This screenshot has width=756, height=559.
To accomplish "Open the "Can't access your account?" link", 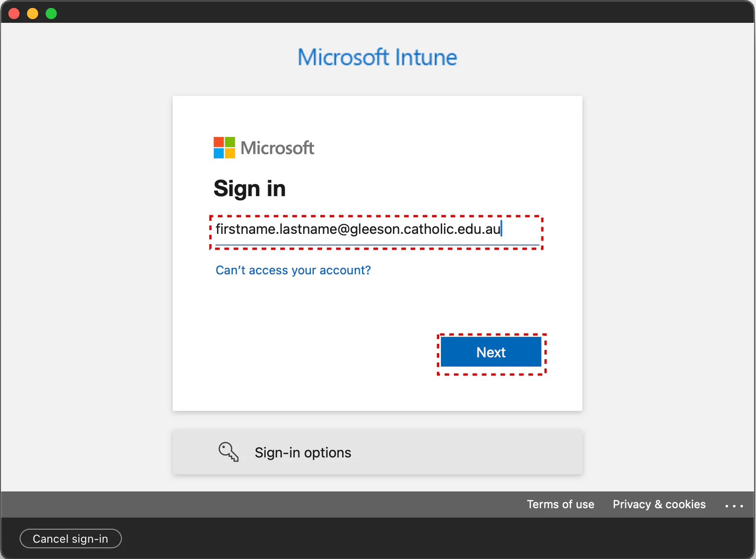I will tap(293, 270).
